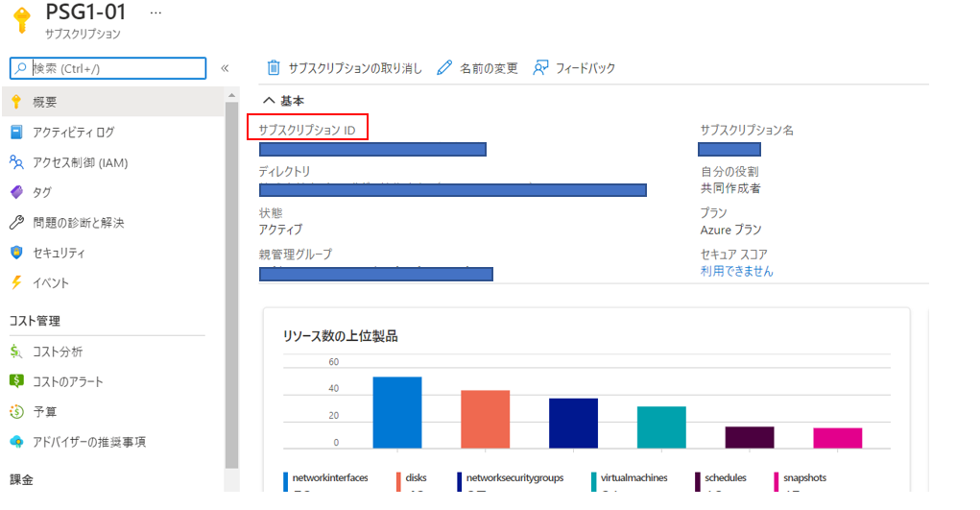980x510 pixels.
Task: Click the purple タグ icon
Action: pos(17,192)
